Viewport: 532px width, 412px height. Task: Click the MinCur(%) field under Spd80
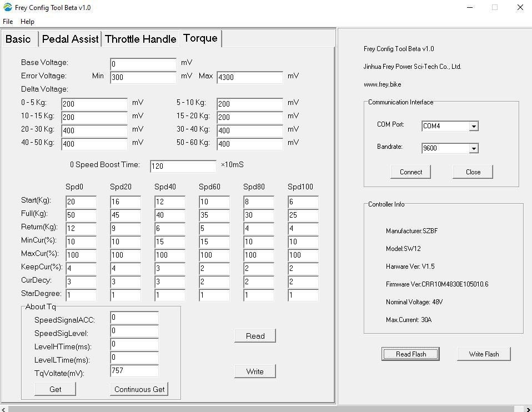click(259, 242)
